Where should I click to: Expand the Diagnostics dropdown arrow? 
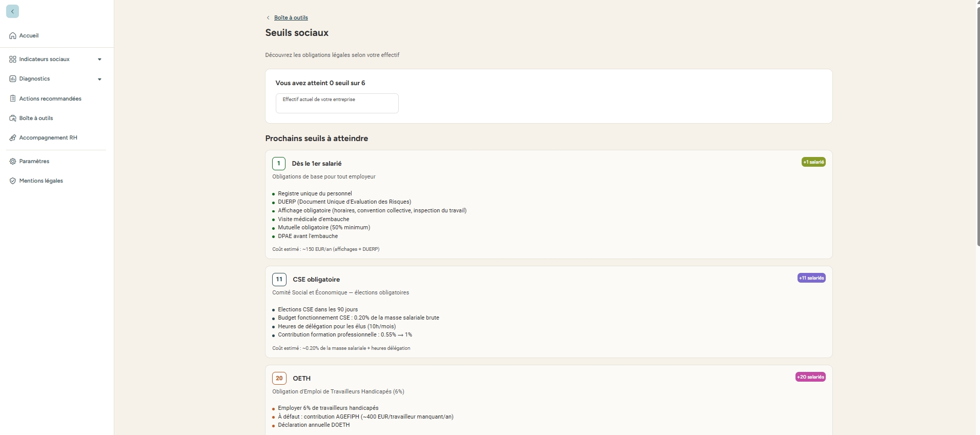(99, 80)
